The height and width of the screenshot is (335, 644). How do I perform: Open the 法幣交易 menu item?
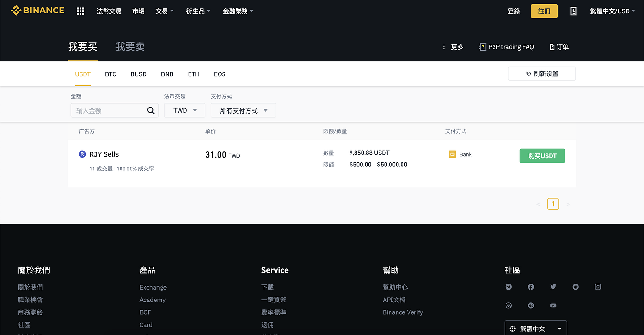pos(109,11)
